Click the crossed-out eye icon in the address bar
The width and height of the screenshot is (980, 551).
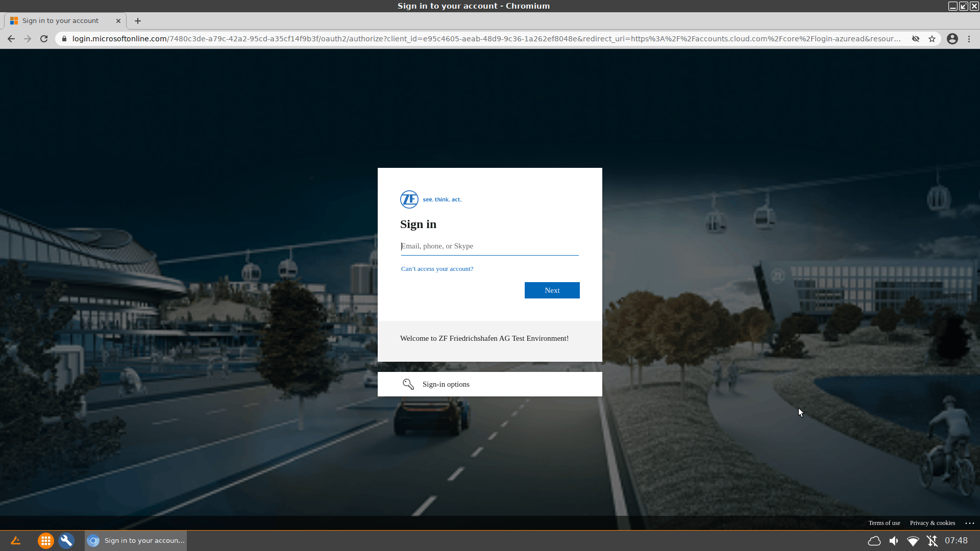tap(916, 39)
